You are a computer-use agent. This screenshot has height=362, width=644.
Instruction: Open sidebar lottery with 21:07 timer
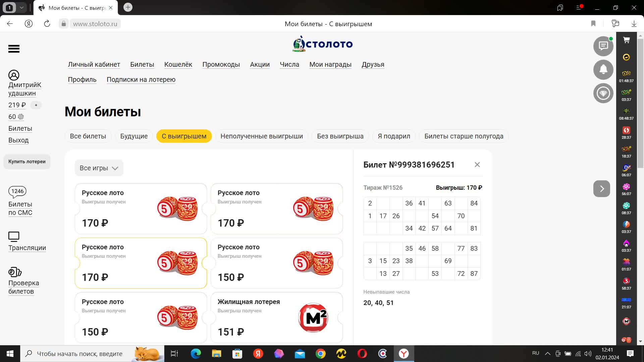click(626, 303)
